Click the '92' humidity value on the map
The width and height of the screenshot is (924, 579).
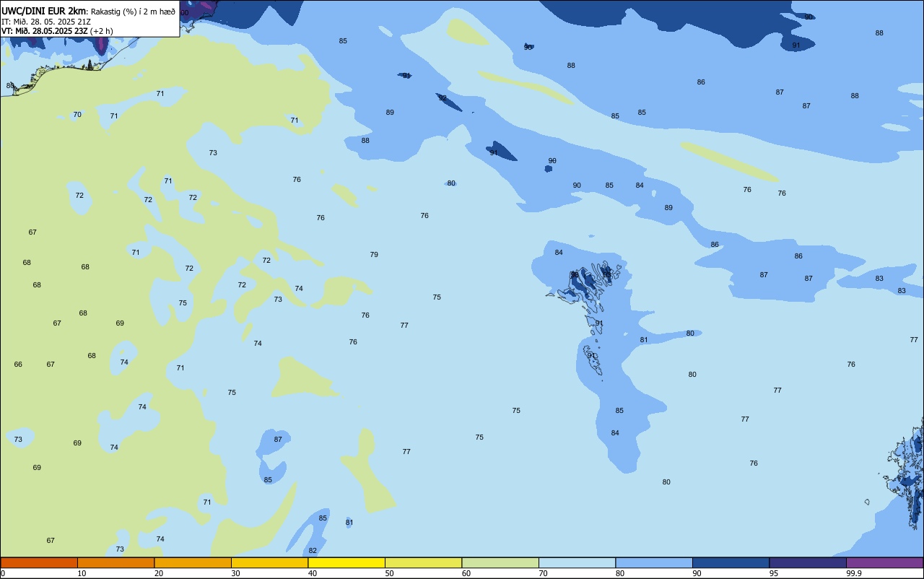tap(443, 98)
